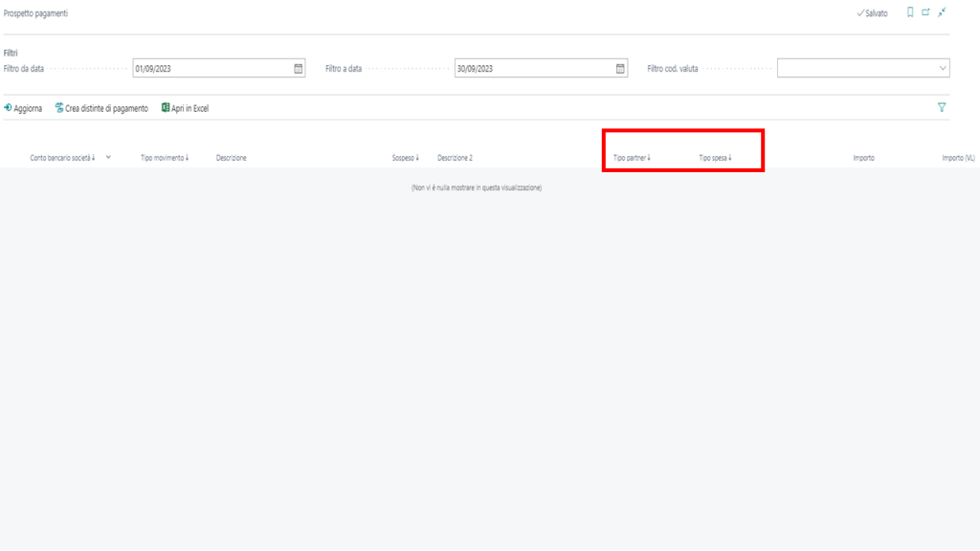Viewport: 980px width, 551px height.
Task: Sort by Conto bancario società column
Action: point(62,158)
